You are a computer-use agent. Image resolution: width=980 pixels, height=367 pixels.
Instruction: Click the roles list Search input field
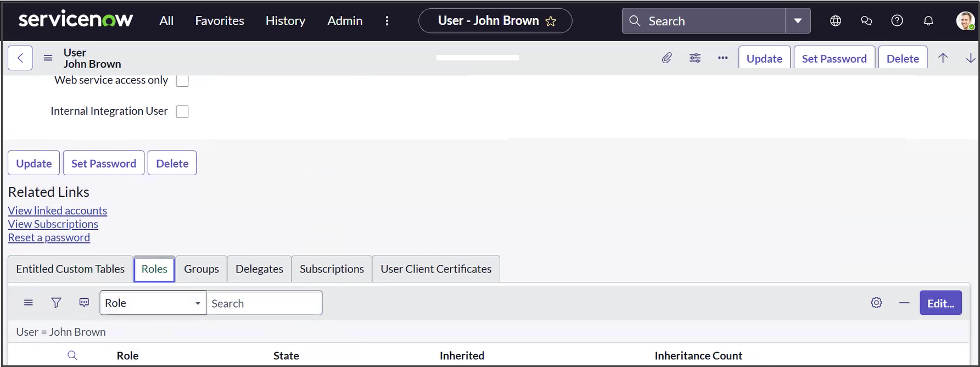click(264, 303)
